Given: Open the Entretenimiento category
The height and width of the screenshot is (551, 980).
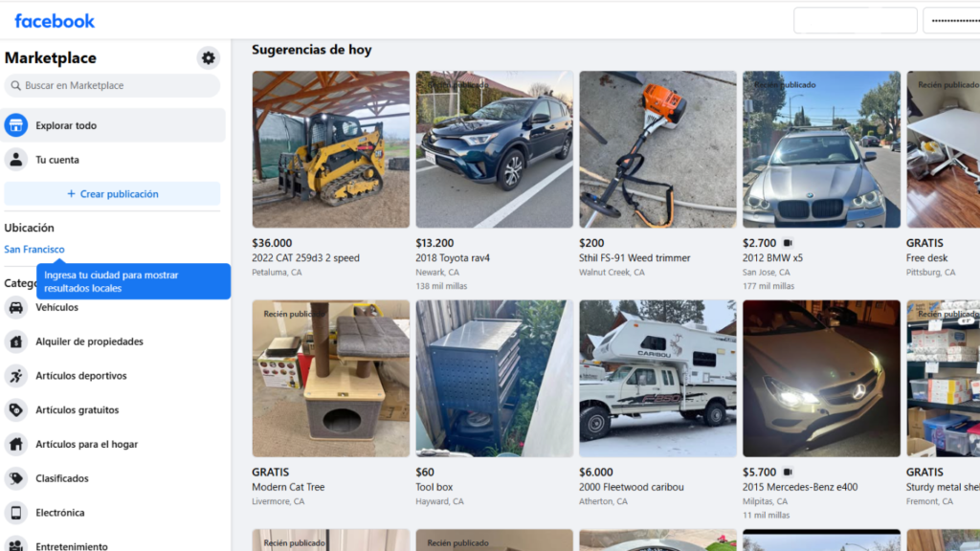Looking at the screenshot, I should (x=113, y=544).
